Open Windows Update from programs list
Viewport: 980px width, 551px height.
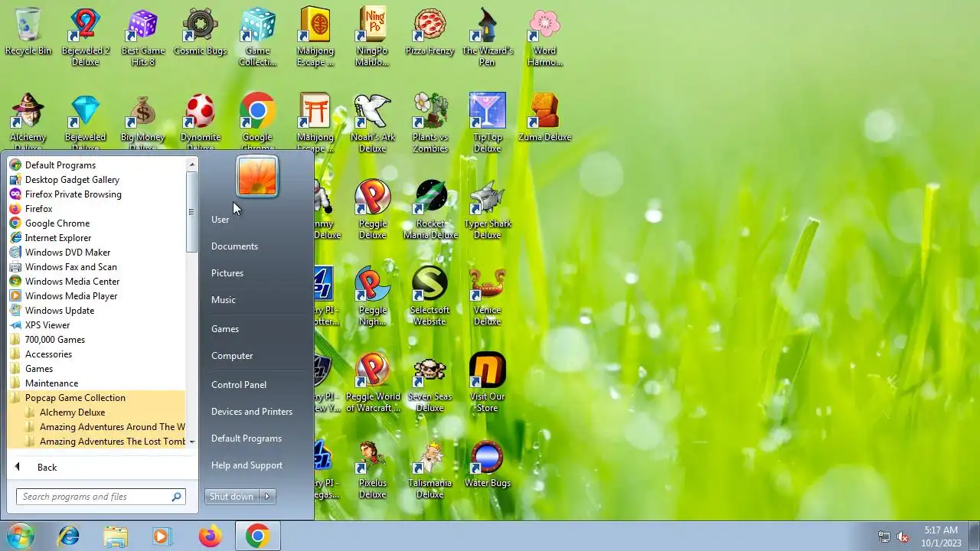(96, 311)
